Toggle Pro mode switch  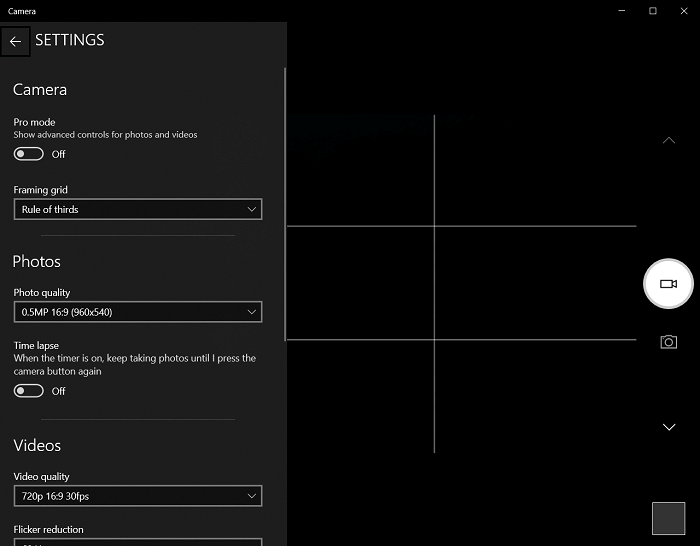click(x=29, y=154)
